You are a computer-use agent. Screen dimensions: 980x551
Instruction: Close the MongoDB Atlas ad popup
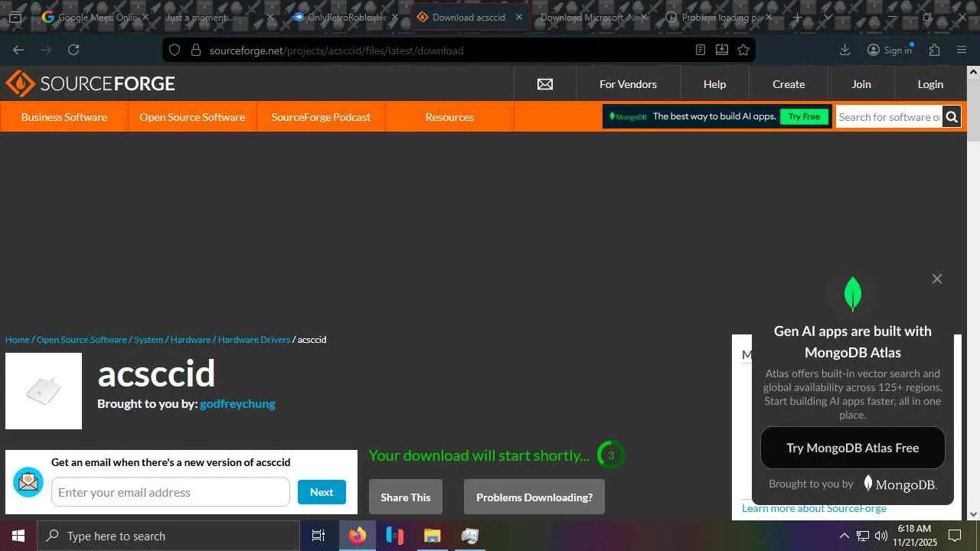937,279
